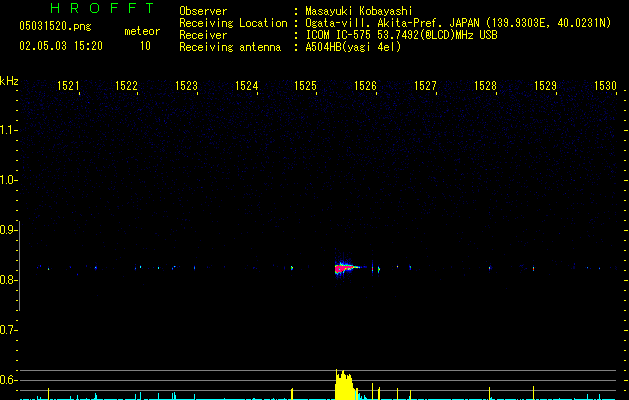
Task: Click the A504HB(yagi 4el) antenna text
Action: 353,47
